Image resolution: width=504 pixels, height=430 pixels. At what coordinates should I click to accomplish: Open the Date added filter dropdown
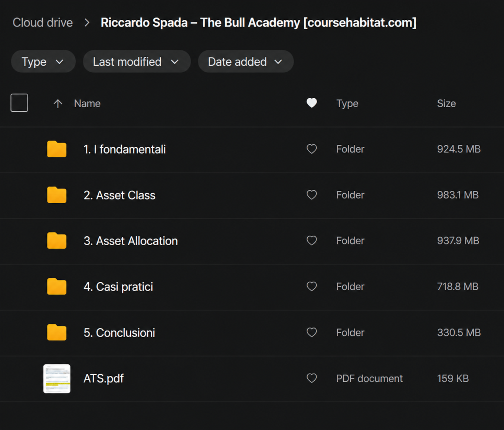point(246,62)
